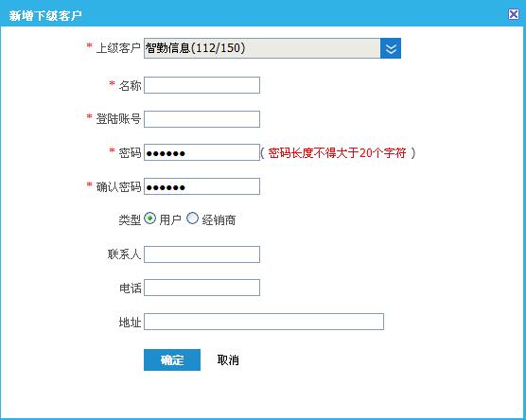Viewport: 526px width, 420px height.
Task: Click into the 登陆账号 input box
Action: [202, 119]
